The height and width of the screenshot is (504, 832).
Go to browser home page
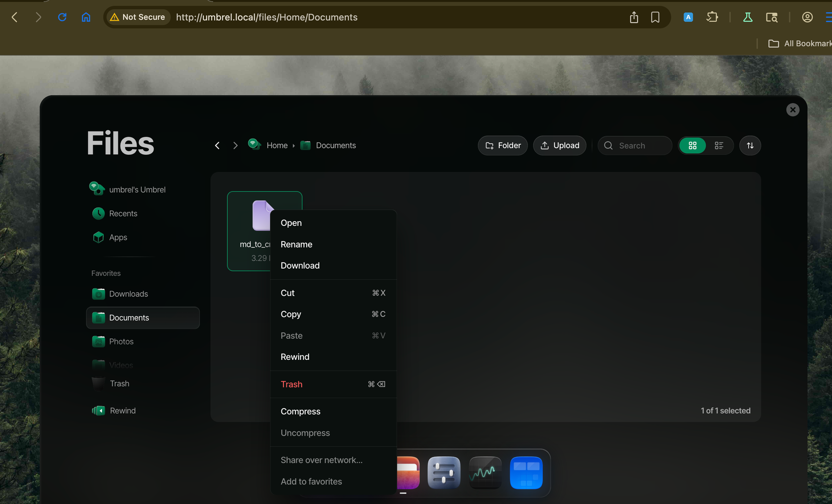pyautogui.click(x=86, y=17)
